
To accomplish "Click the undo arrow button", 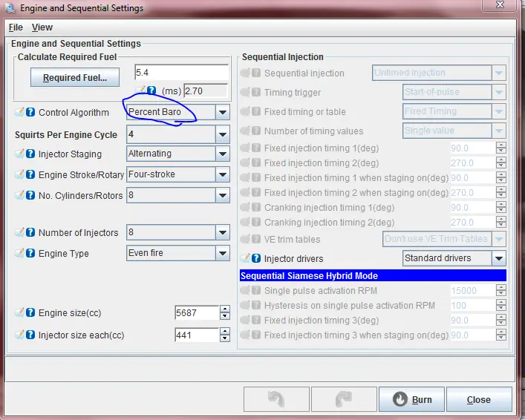I will [276, 399].
